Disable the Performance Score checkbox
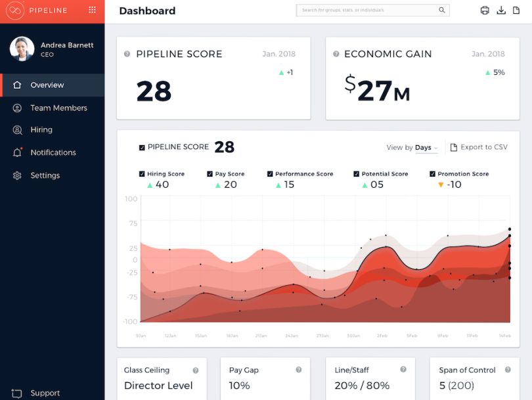The width and height of the screenshot is (532, 400). pos(270,174)
